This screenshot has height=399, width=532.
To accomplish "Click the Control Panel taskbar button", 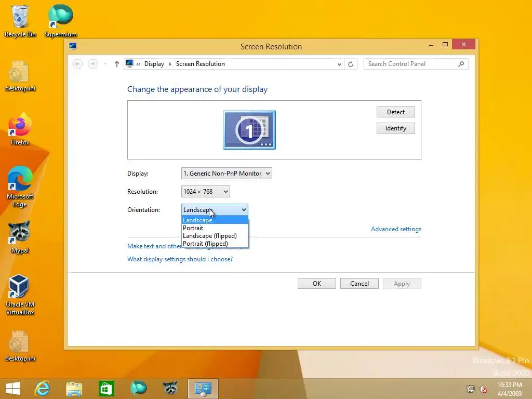I will (203, 389).
